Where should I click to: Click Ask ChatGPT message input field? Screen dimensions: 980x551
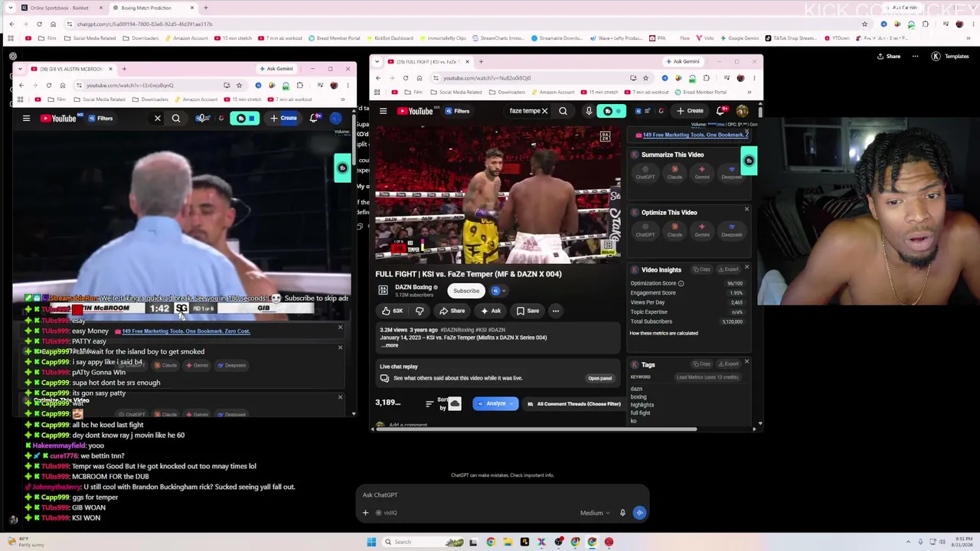pyautogui.click(x=501, y=495)
